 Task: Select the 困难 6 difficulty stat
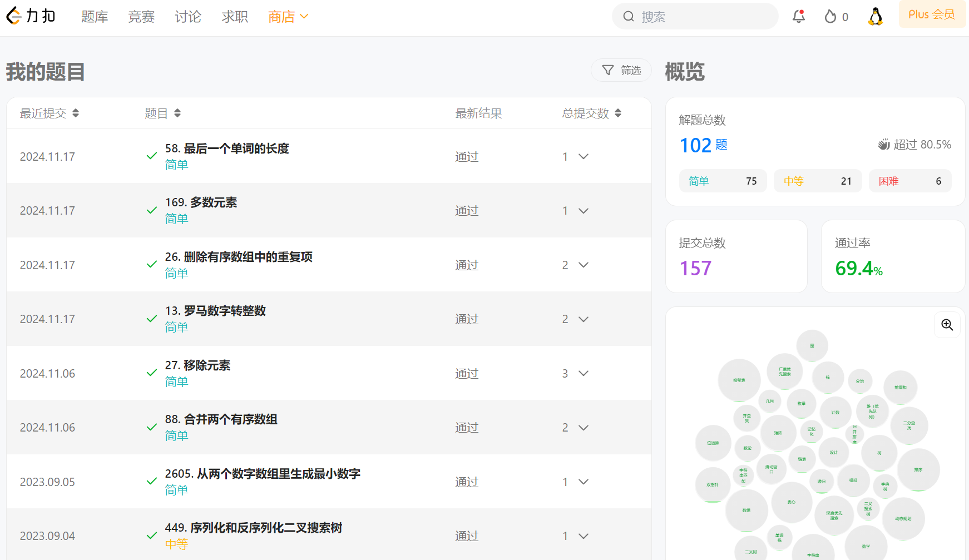click(x=910, y=181)
